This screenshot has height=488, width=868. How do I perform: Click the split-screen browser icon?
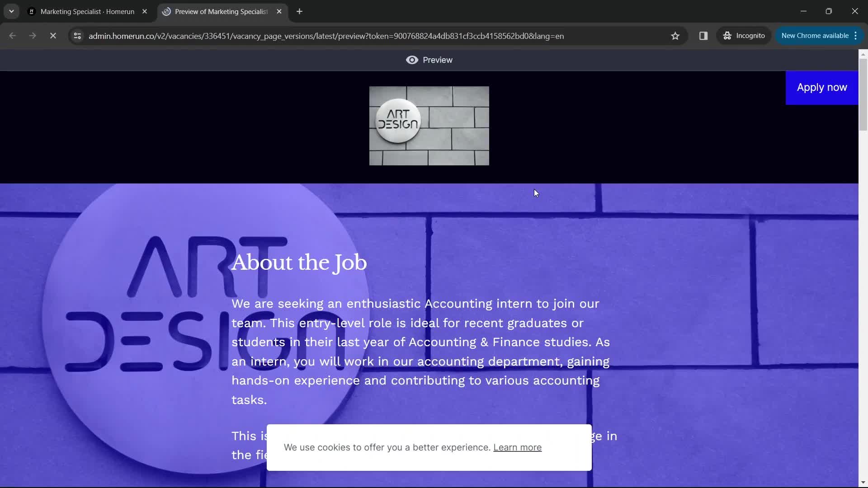click(x=703, y=36)
